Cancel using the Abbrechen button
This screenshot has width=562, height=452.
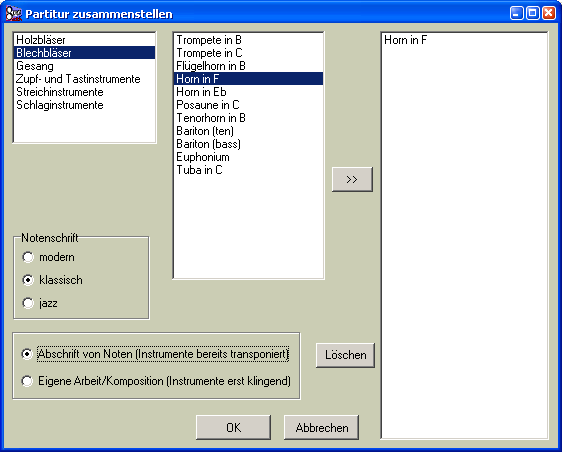coord(322,428)
